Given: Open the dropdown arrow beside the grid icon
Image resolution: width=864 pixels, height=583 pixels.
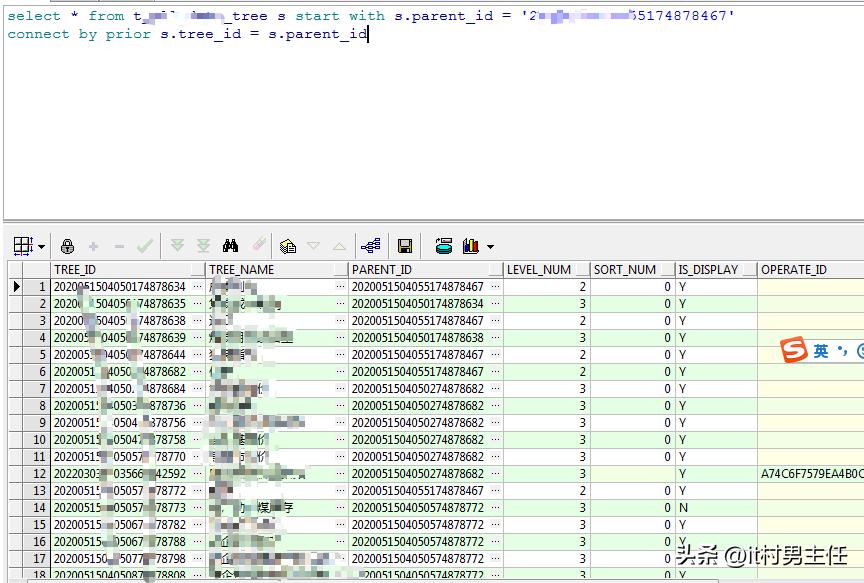Looking at the screenshot, I should pos(41,246).
